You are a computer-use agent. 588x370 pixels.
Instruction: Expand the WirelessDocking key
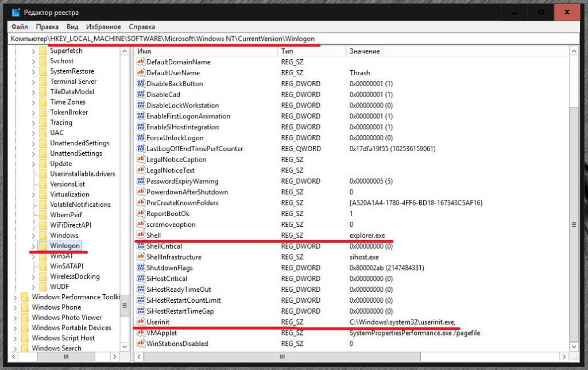(x=33, y=277)
